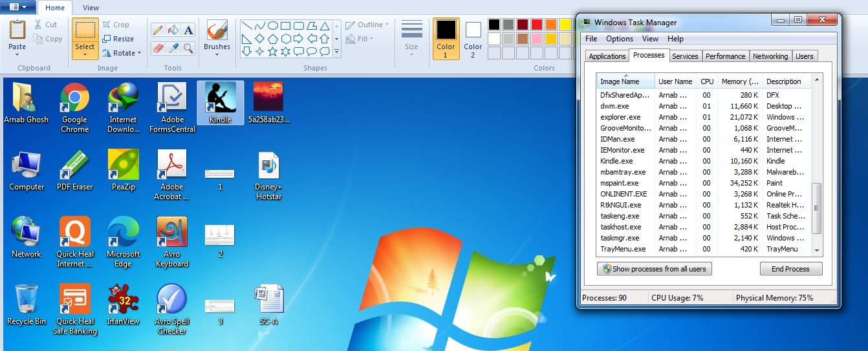The height and width of the screenshot is (351, 868).
Task: Open the Paint application menu button
Action: coord(18,7)
